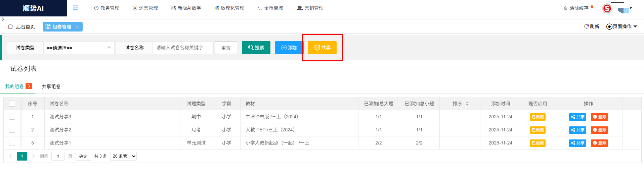This screenshot has width=644, height=179.
Task: Check the box for 测试分享1
Action: [12, 143]
